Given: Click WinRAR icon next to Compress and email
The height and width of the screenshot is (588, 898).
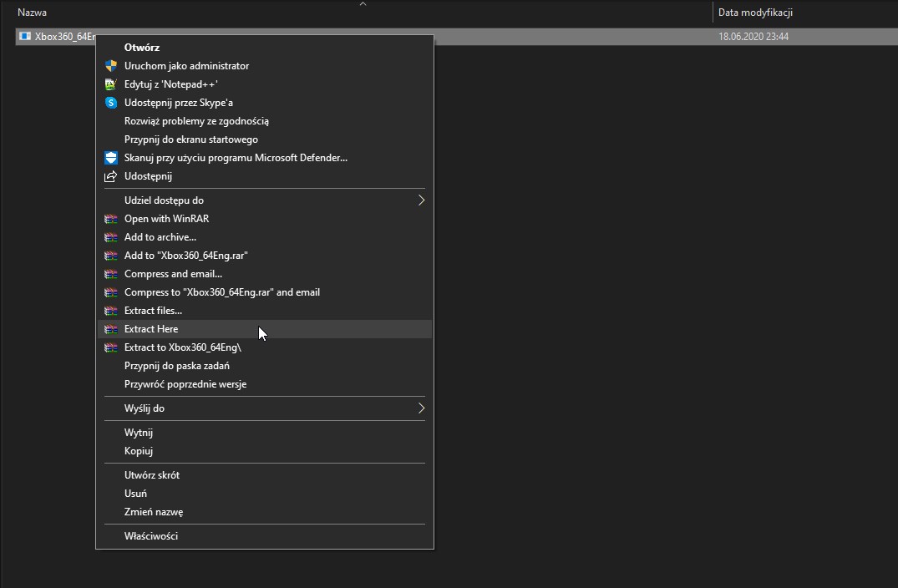Looking at the screenshot, I should pos(111,274).
